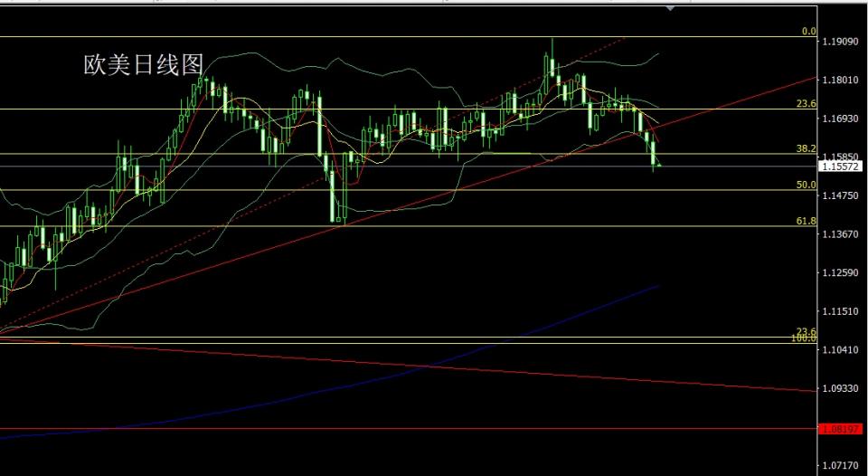Click the 1.18010 price axis label

coord(841,81)
